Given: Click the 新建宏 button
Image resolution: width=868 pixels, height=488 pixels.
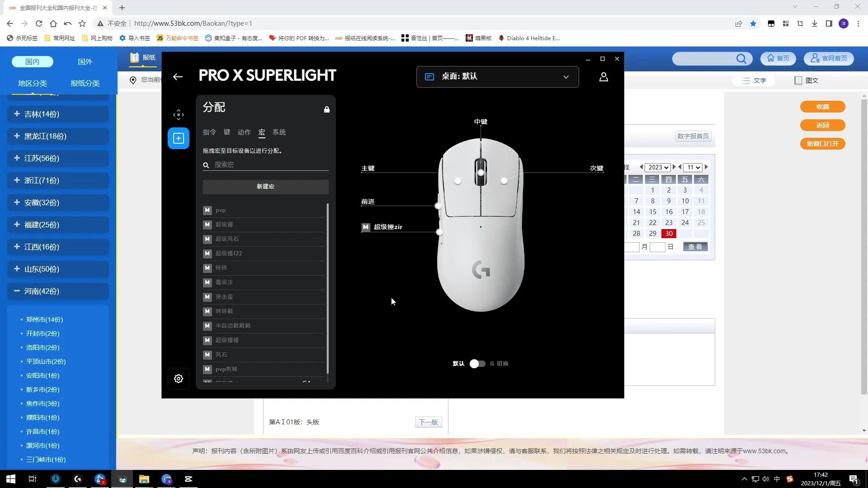Looking at the screenshot, I should pyautogui.click(x=265, y=187).
